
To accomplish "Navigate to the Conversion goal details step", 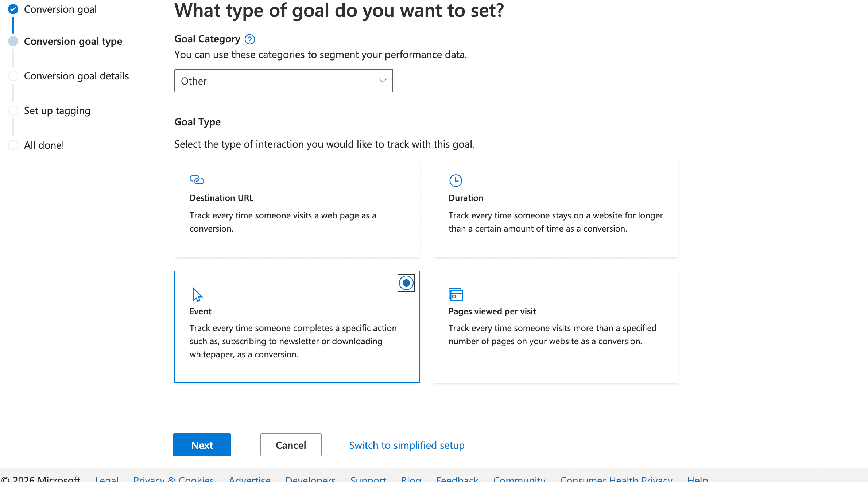I will (x=76, y=75).
